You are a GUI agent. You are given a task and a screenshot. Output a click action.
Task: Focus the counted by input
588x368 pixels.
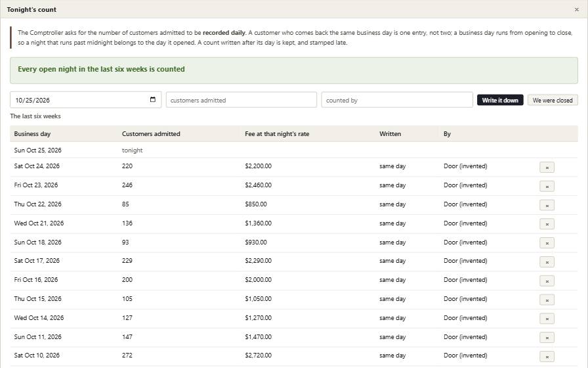397,100
